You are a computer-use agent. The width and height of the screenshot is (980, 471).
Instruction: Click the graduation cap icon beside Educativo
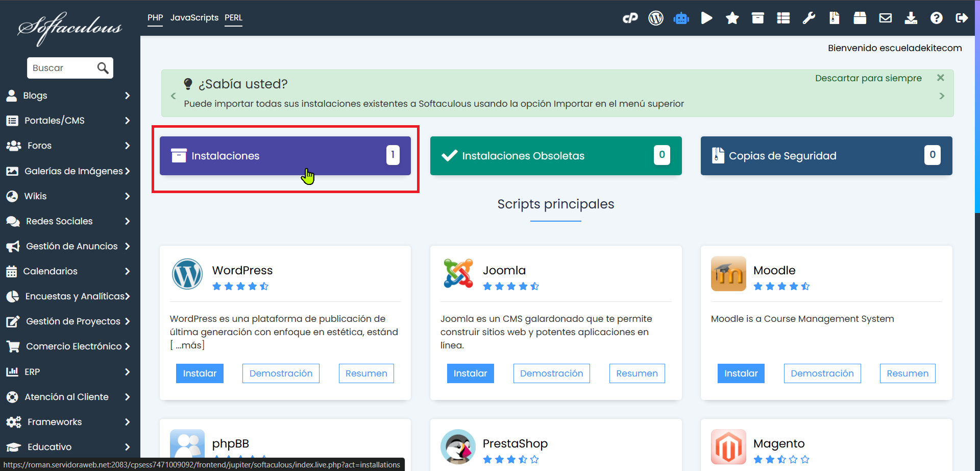point(13,448)
